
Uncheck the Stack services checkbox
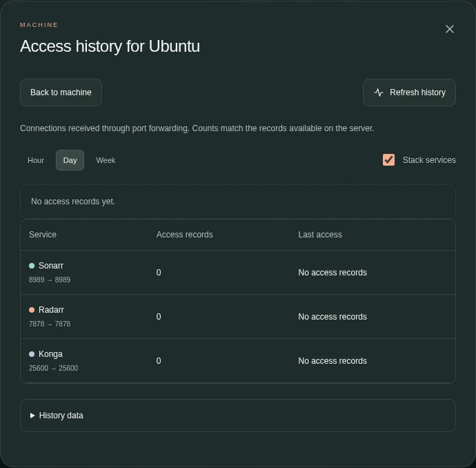(x=388, y=159)
